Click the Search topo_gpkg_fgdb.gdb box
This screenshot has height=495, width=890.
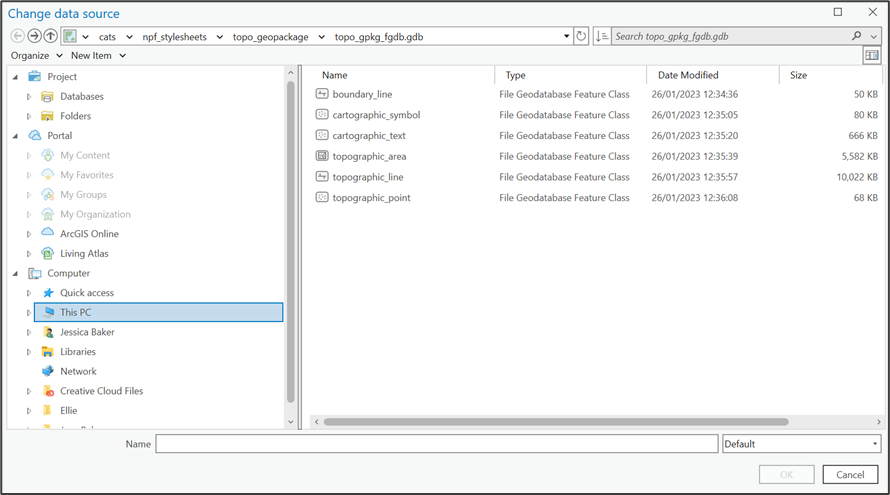[730, 36]
